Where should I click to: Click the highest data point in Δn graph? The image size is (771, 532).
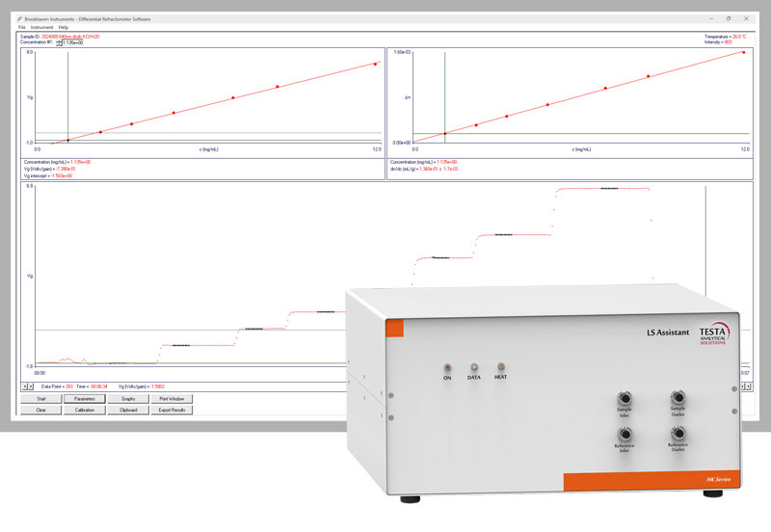[743, 52]
